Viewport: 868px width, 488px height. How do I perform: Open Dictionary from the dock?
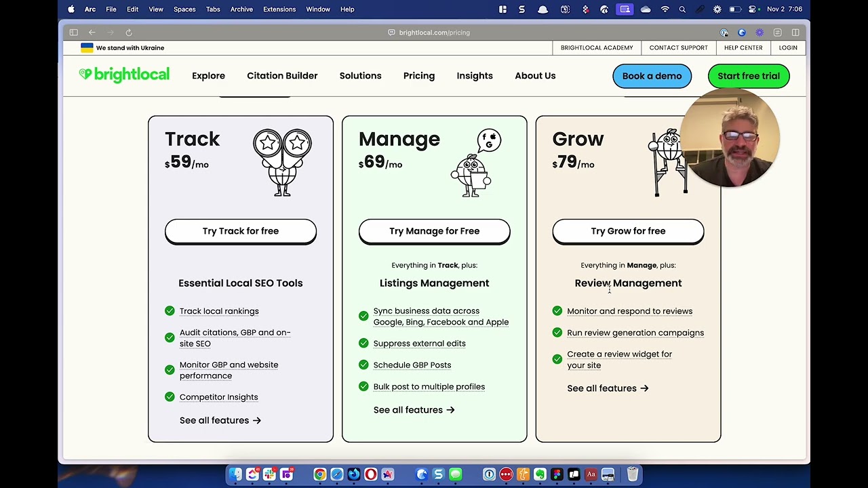tap(591, 474)
